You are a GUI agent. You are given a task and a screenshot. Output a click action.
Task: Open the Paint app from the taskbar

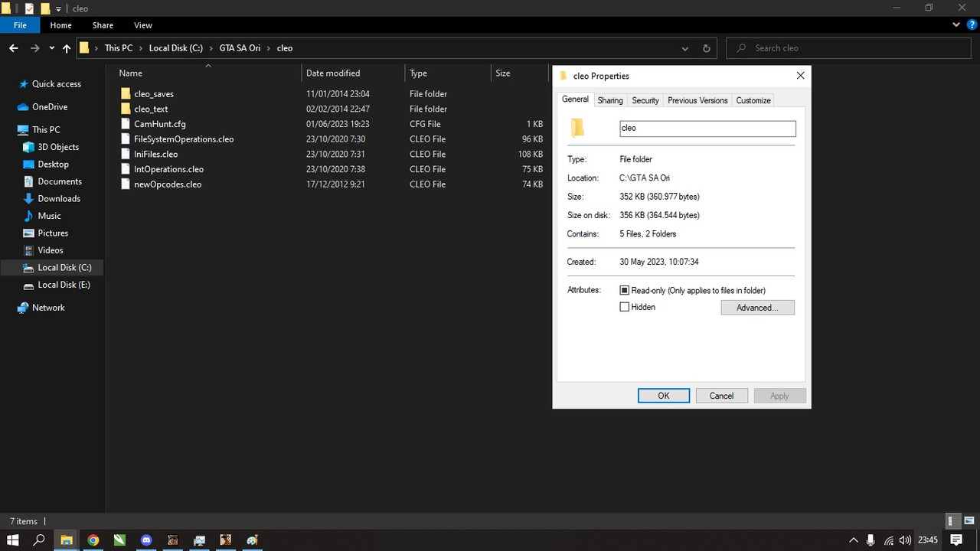coord(252,540)
